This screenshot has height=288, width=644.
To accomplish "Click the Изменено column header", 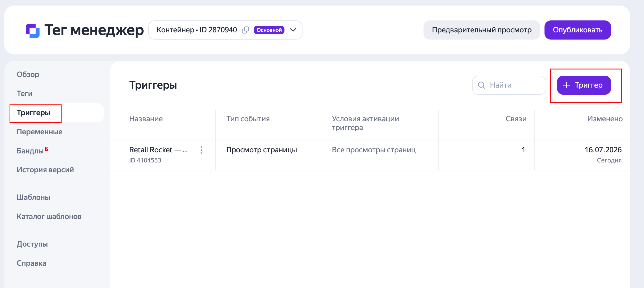I will point(605,119).
